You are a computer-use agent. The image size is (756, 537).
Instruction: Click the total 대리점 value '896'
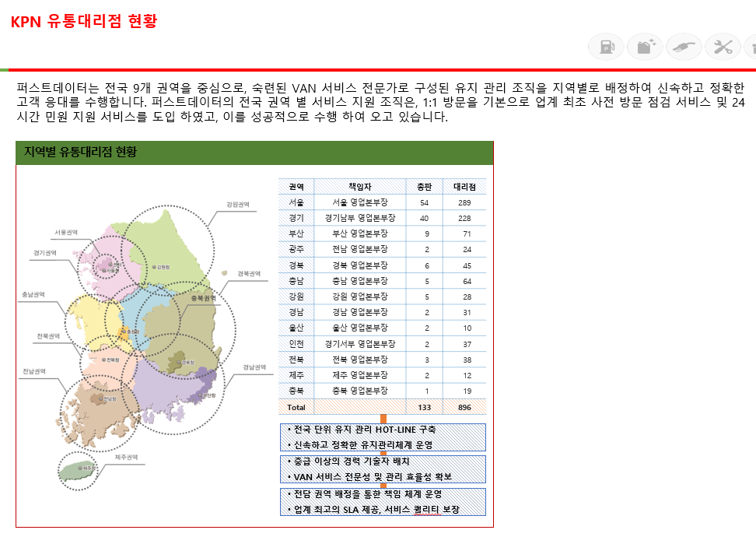464,407
